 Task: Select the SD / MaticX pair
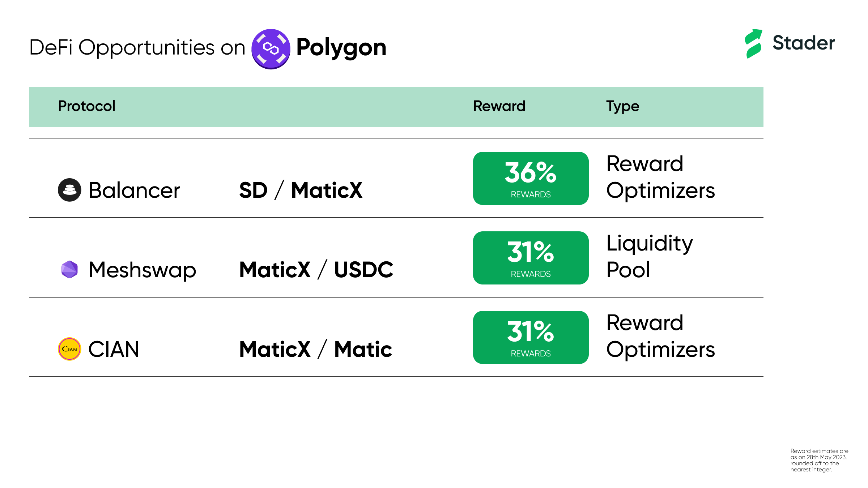click(301, 190)
